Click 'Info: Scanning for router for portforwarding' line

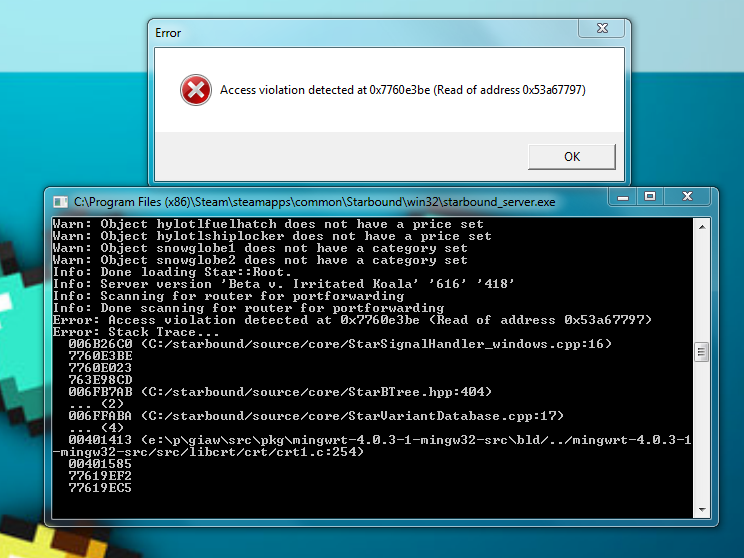[228, 296]
